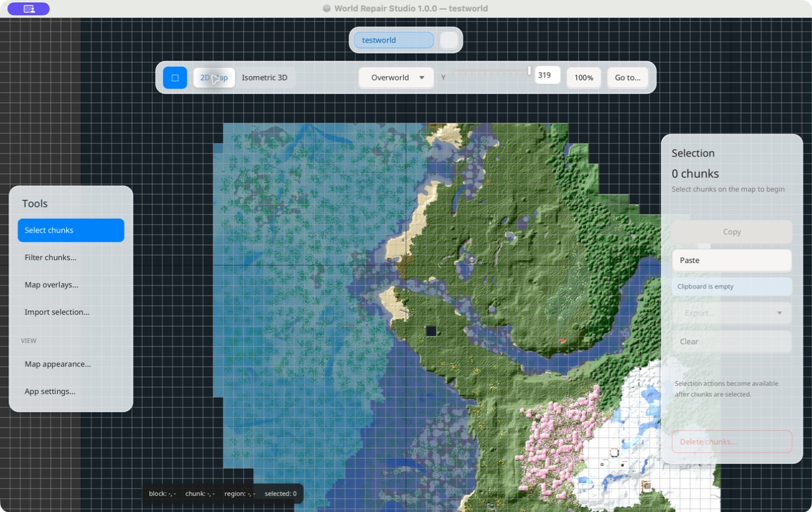
Task: Click the blue square selection tool icon
Action: (175, 77)
